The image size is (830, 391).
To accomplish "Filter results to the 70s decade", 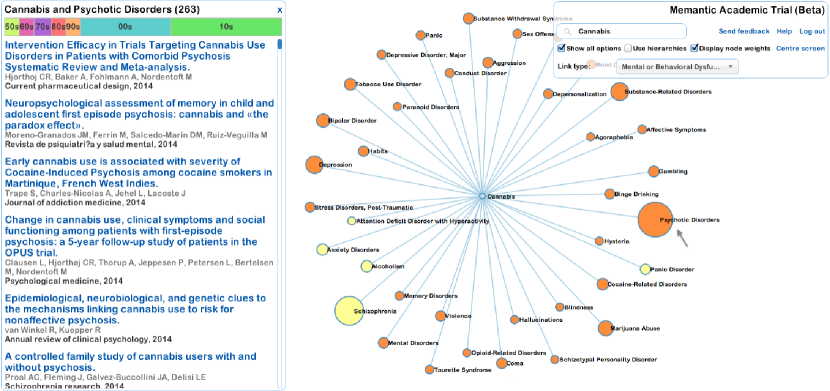I will point(43,27).
